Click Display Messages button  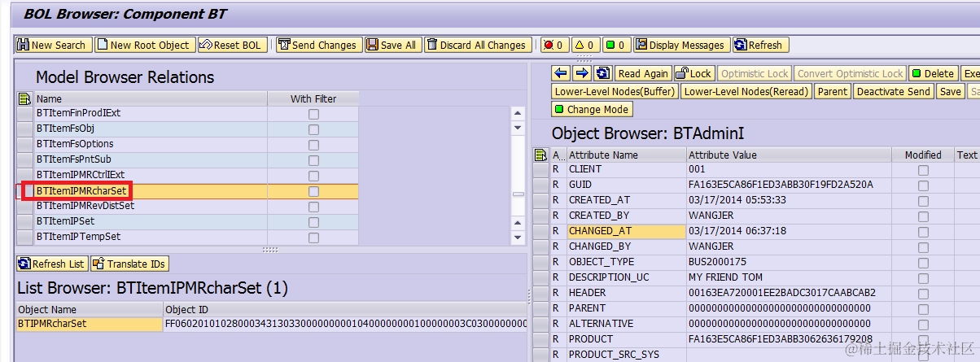pos(681,45)
